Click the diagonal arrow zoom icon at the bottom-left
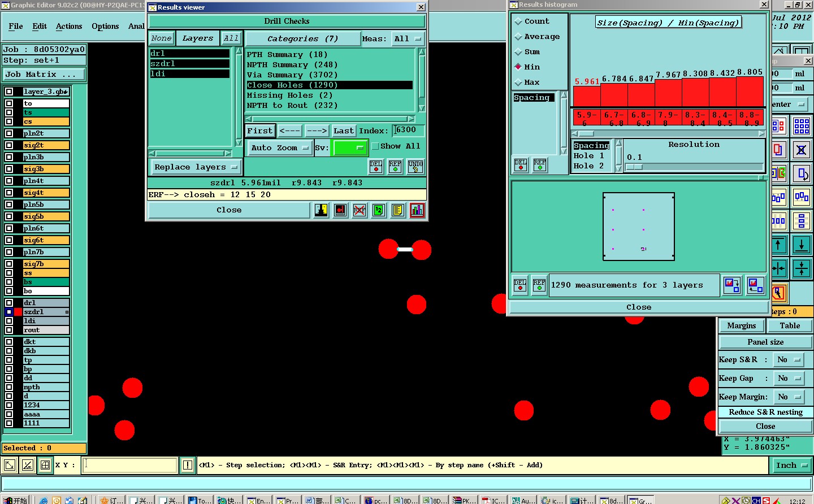814x504 pixels. (10, 466)
